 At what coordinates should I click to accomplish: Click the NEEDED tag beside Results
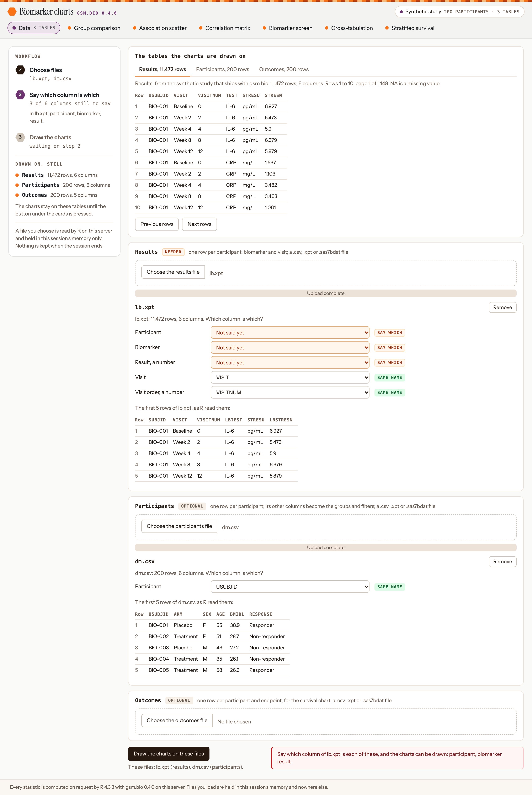173,252
